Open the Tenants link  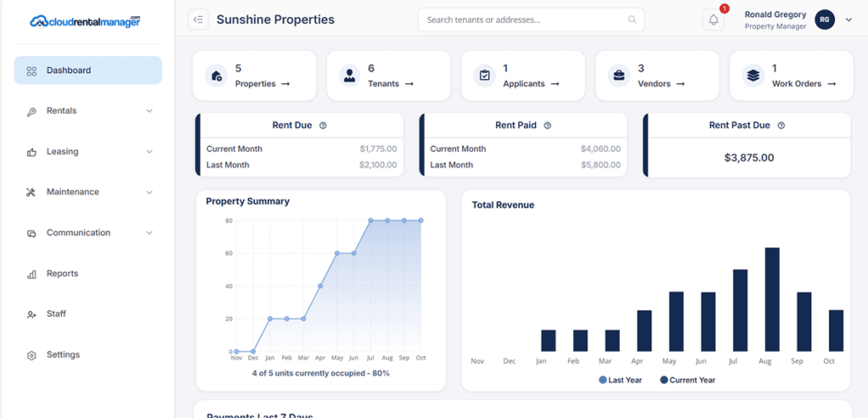tap(391, 84)
